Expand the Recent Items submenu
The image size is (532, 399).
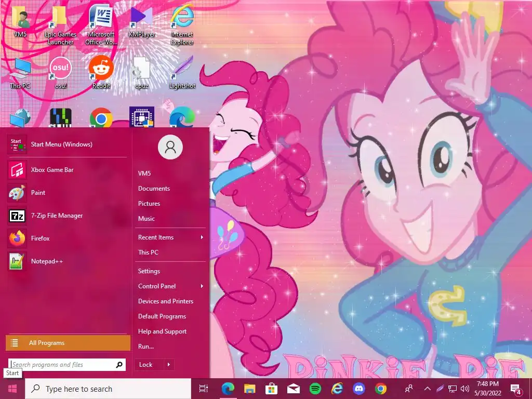coord(170,237)
